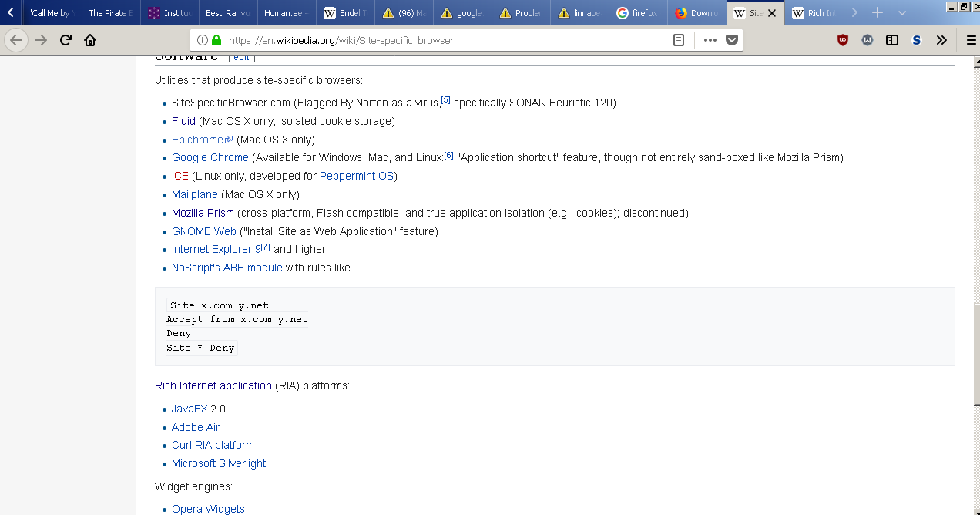
Task: Switch to the Eesti Rahvu tab
Action: click(x=228, y=13)
